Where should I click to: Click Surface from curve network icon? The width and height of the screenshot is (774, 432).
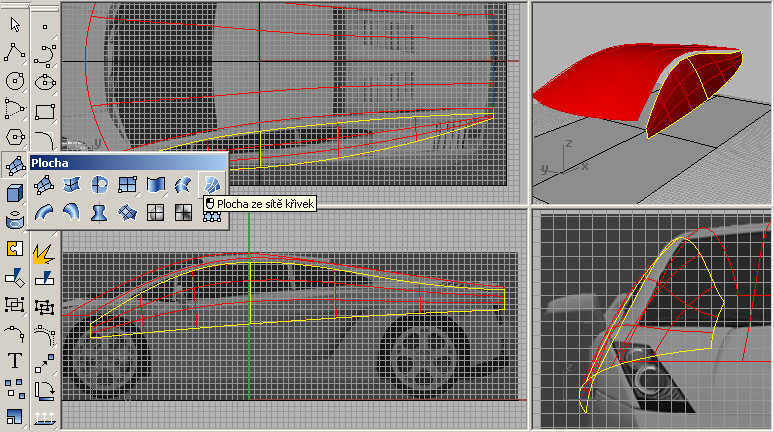[x=212, y=185]
